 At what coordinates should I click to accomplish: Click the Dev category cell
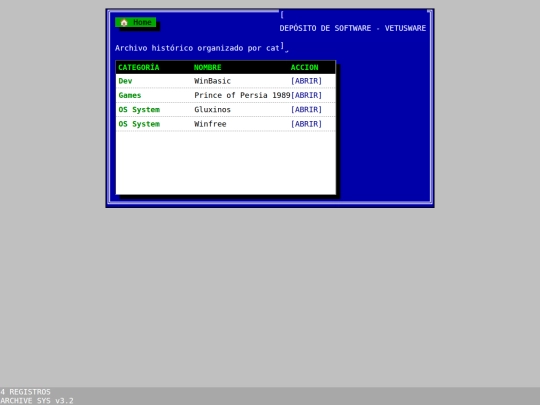pos(125,81)
